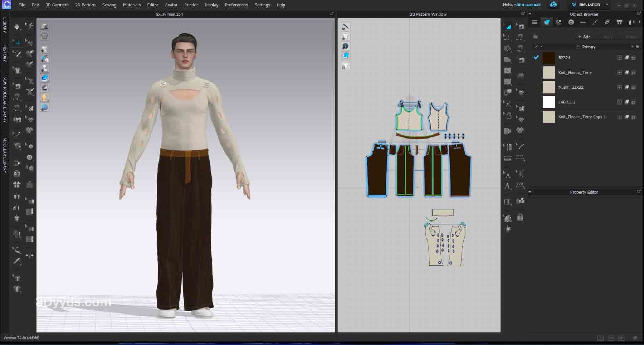Open the SIMULATION mode dropdown arrow
The image size is (644, 345).
point(607,5)
